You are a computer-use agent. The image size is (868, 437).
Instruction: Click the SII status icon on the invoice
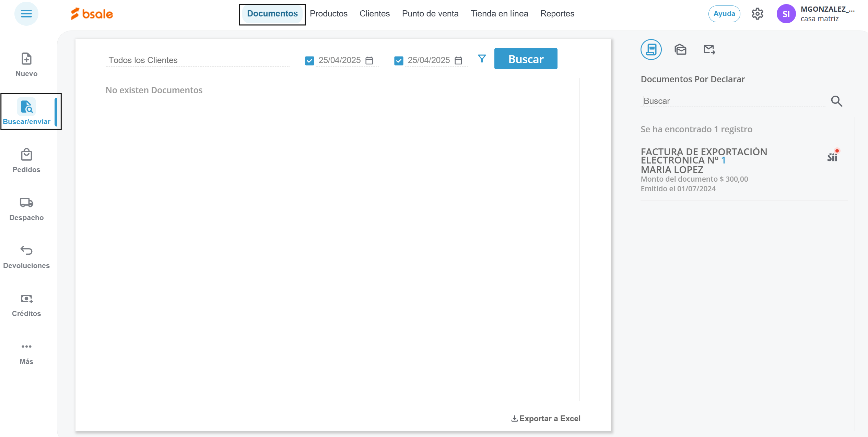(832, 157)
